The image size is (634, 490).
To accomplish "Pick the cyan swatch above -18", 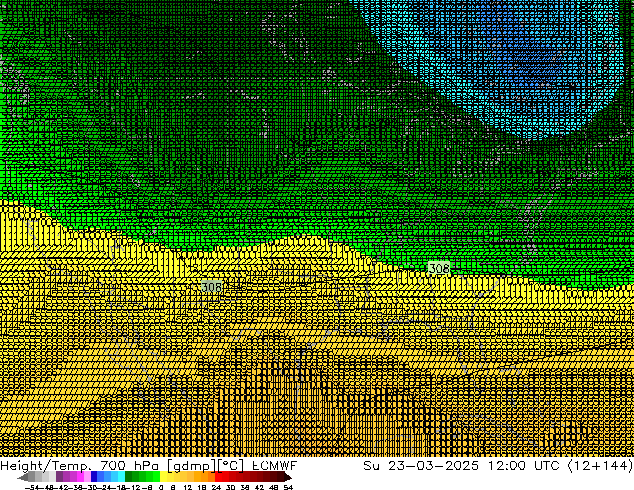I will pyautogui.click(x=121, y=476).
